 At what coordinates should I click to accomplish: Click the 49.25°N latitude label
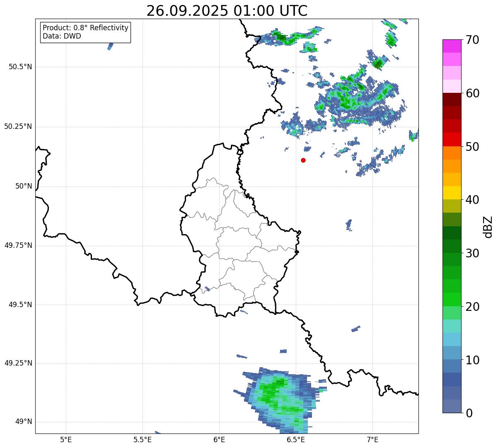click(18, 363)
